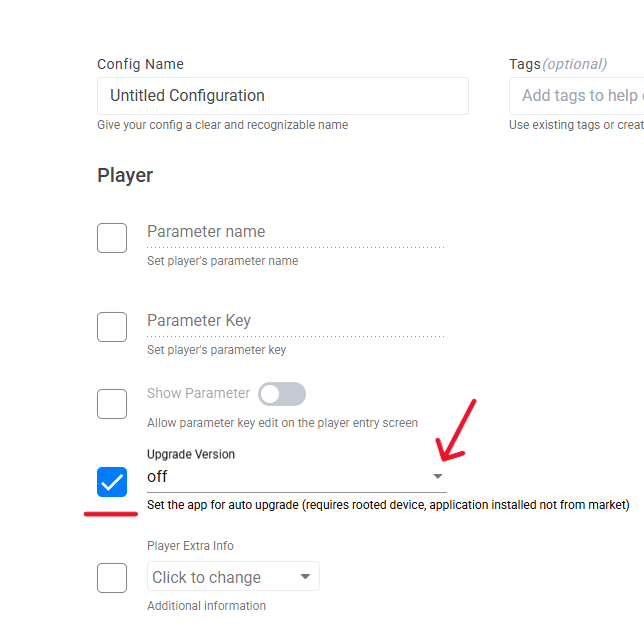644x639 pixels.
Task: Click the Parameter name text field
Action: pos(295,232)
